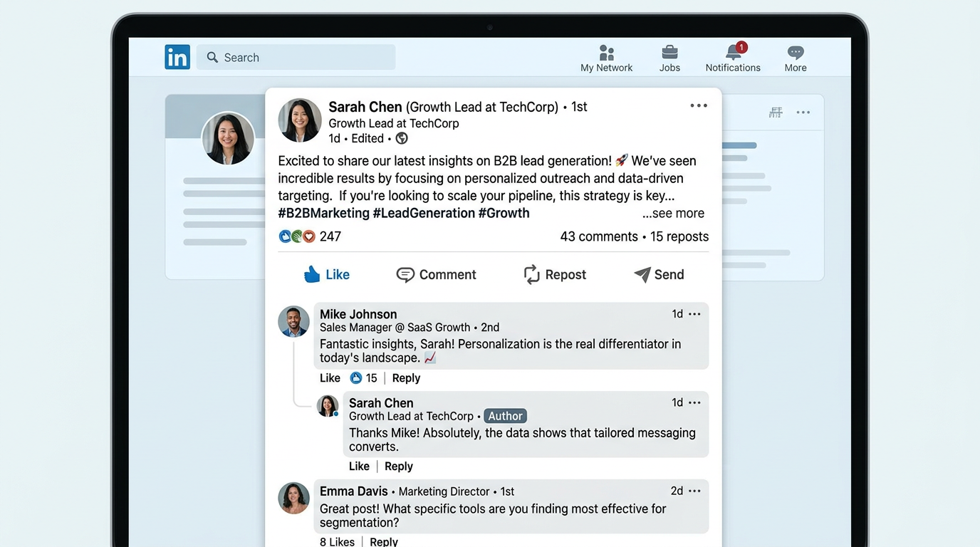Click the Comment button on the post
Image resolution: width=980 pixels, height=547 pixels.
pos(436,275)
